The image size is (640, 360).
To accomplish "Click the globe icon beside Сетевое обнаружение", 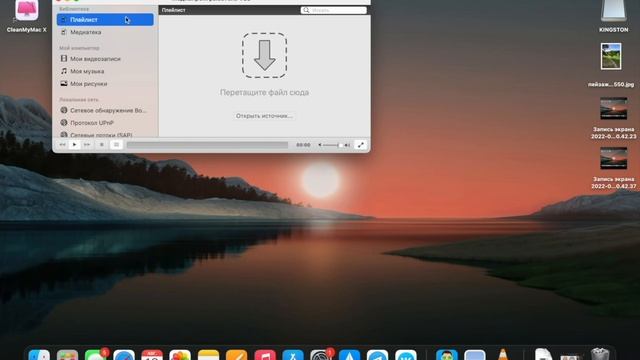I will click(64, 110).
